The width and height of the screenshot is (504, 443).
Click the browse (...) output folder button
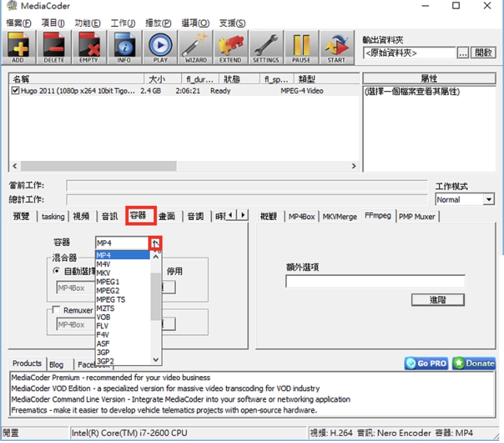pyautogui.click(x=463, y=53)
